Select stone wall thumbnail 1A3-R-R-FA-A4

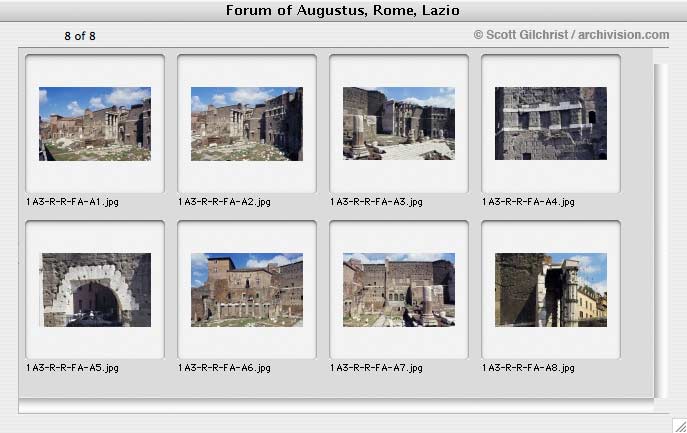click(551, 123)
